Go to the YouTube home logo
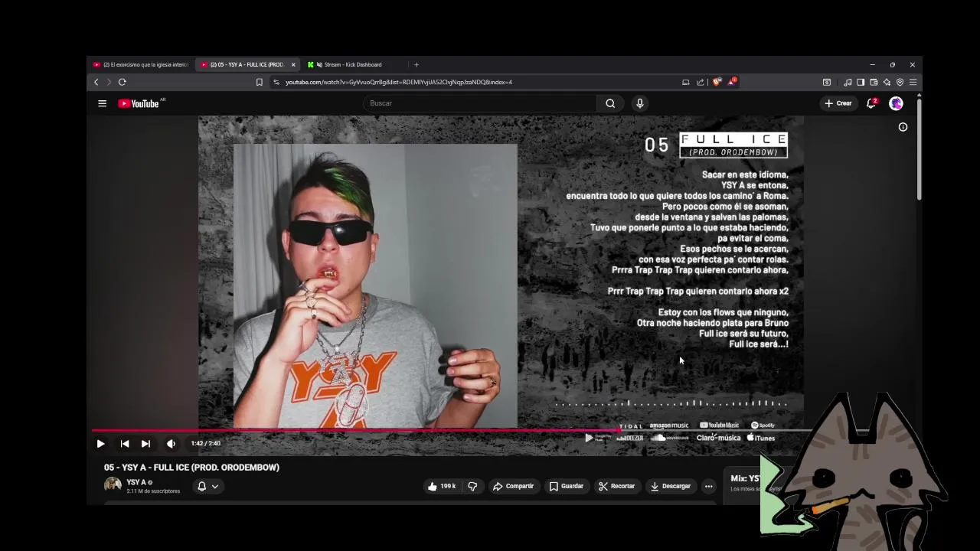 pyautogui.click(x=139, y=103)
